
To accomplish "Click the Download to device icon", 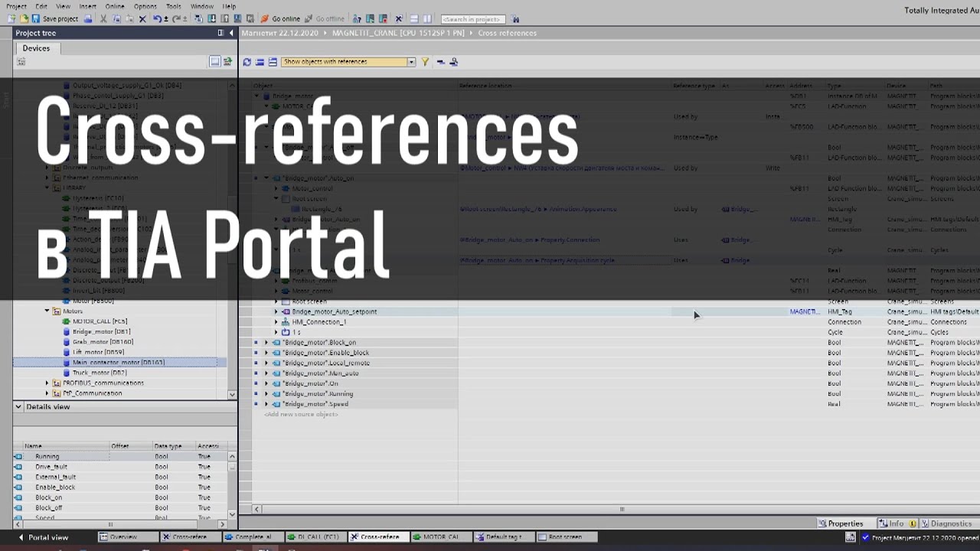I will pos(212,18).
